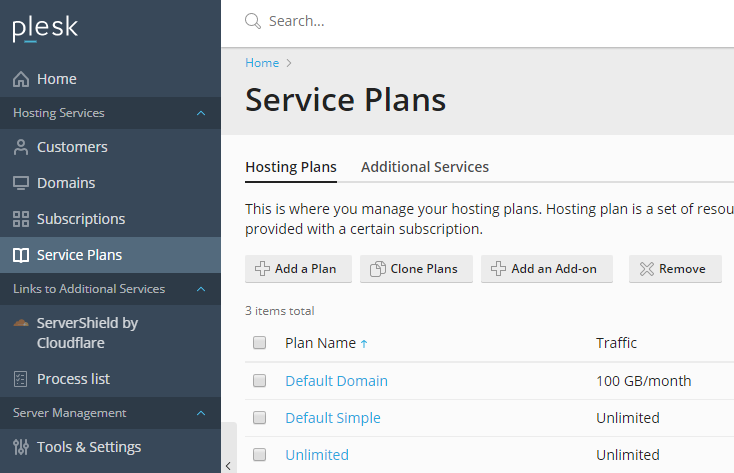Switch to the Additional Services tab

pos(425,167)
